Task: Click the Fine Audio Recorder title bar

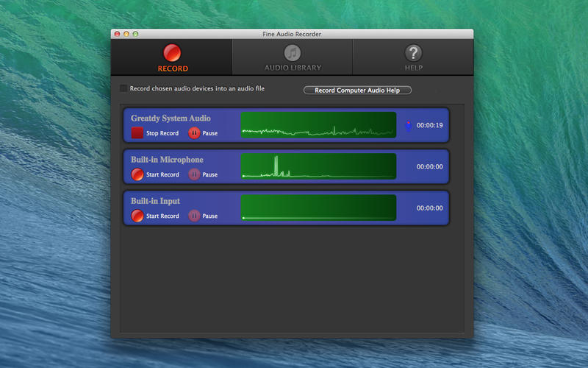Action: coord(292,34)
